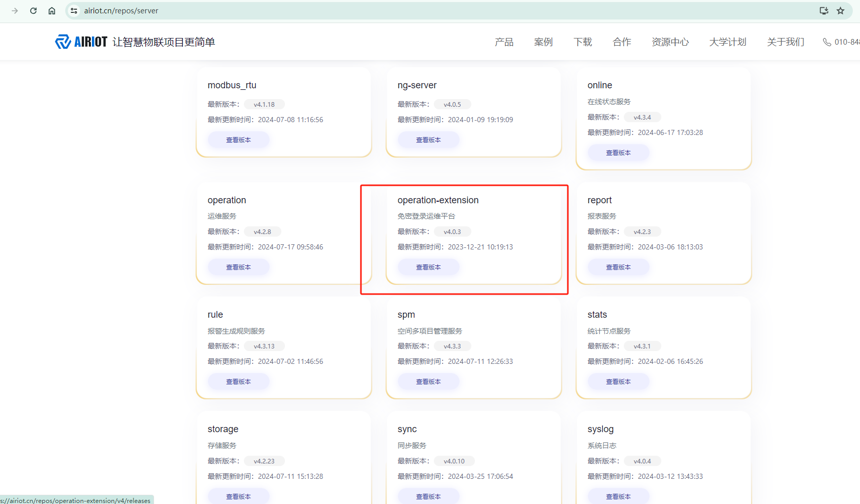View versions of operation-extension
This screenshot has width=860, height=504.
coord(429,267)
